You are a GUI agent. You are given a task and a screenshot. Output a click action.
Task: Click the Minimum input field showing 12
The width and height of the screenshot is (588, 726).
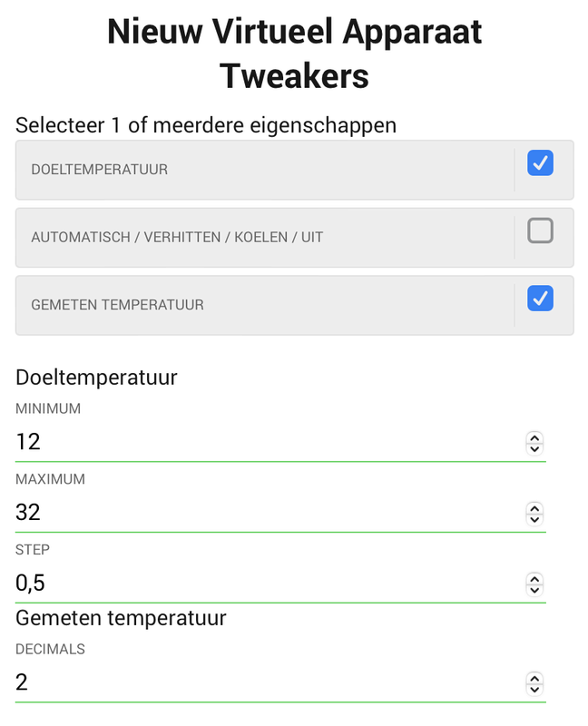coord(263,443)
